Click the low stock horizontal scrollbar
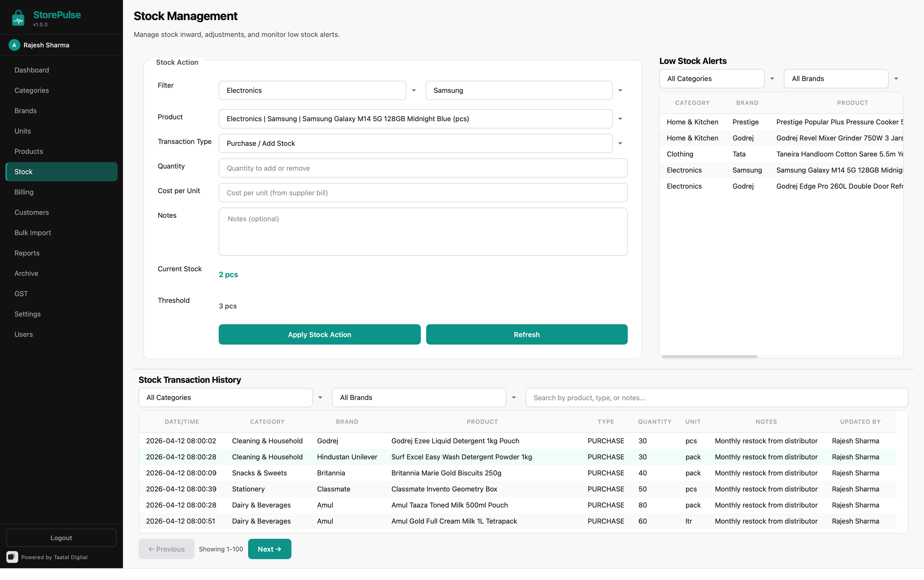Screen dimensions: 924x580 pos(709,356)
